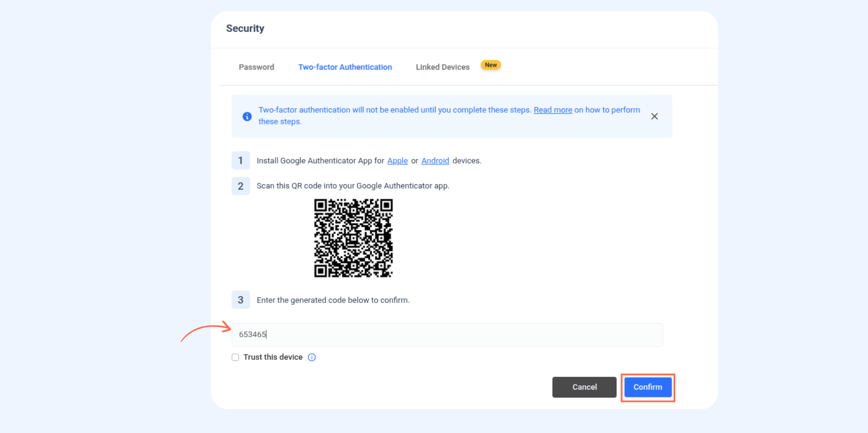Open the Linked Devices tab
The height and width of the screenshot is (433, 868).
442,67
